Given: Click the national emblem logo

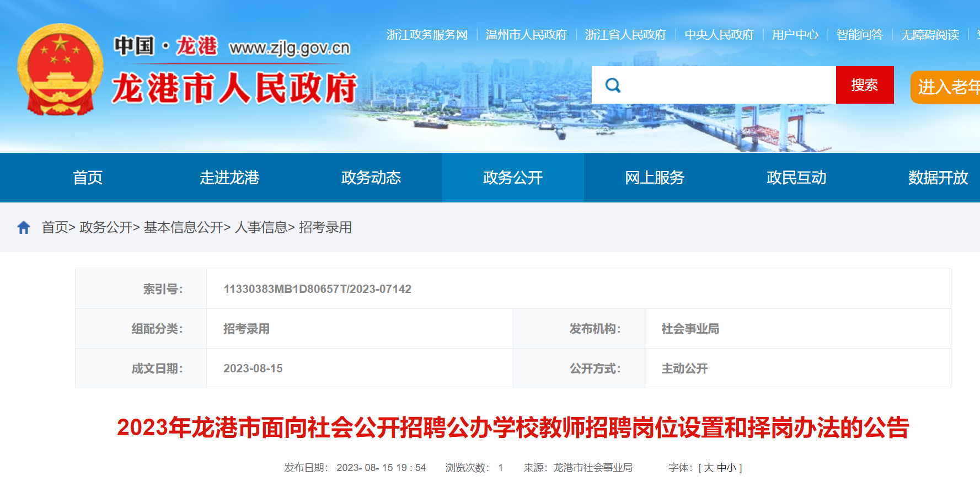Looking at the screenshot, I should click(x=60, y=70).
